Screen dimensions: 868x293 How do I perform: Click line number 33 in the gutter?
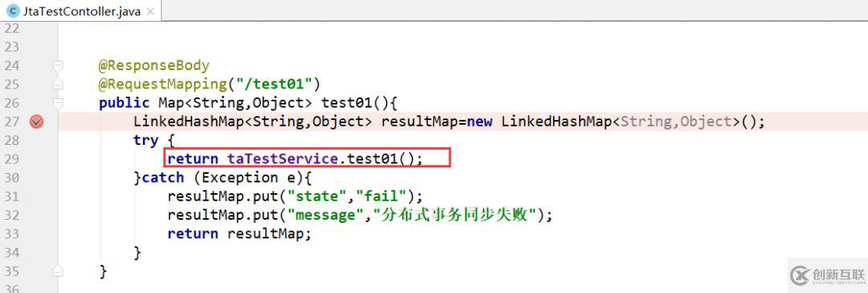click(11, 233)
